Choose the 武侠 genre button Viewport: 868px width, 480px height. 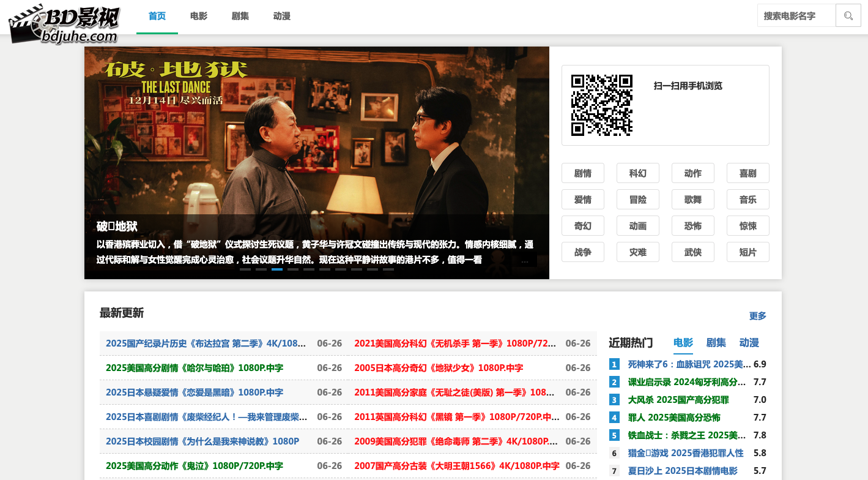tap(693, 252)
